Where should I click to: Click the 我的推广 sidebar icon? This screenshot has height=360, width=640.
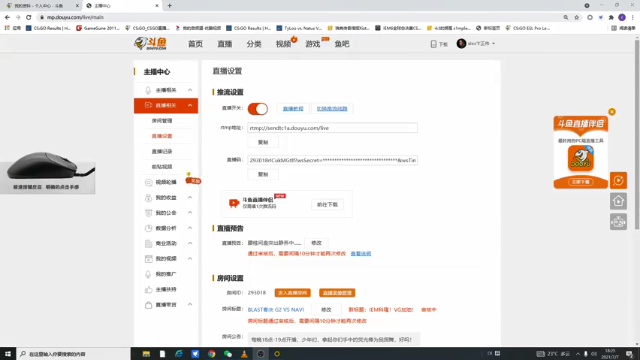(148, 274)
